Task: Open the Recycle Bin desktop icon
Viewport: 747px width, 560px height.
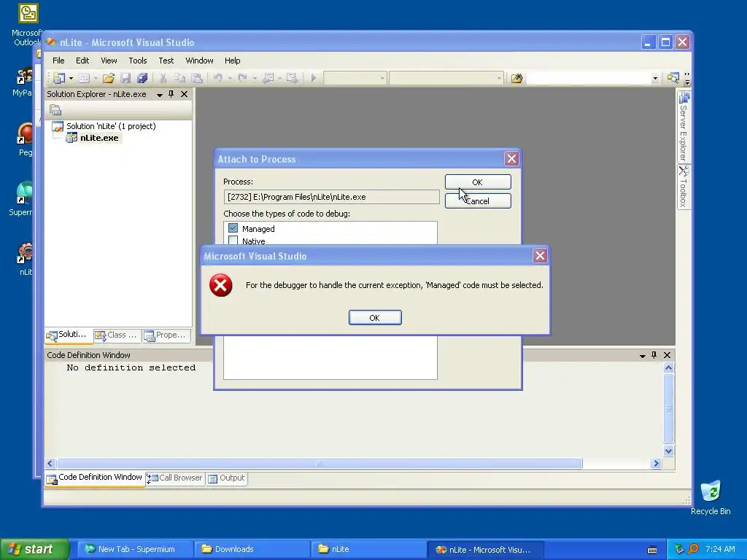Action: [711, 497]
